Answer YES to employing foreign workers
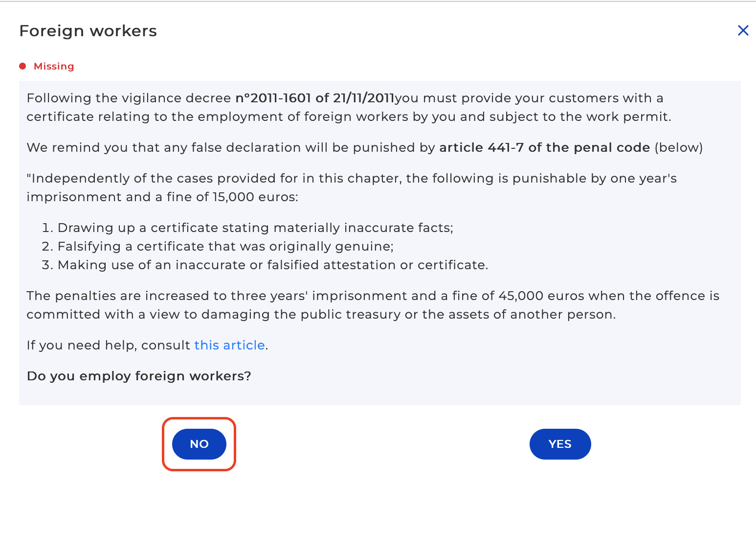This screenshot has width=756, height=556. pos(560,444)
